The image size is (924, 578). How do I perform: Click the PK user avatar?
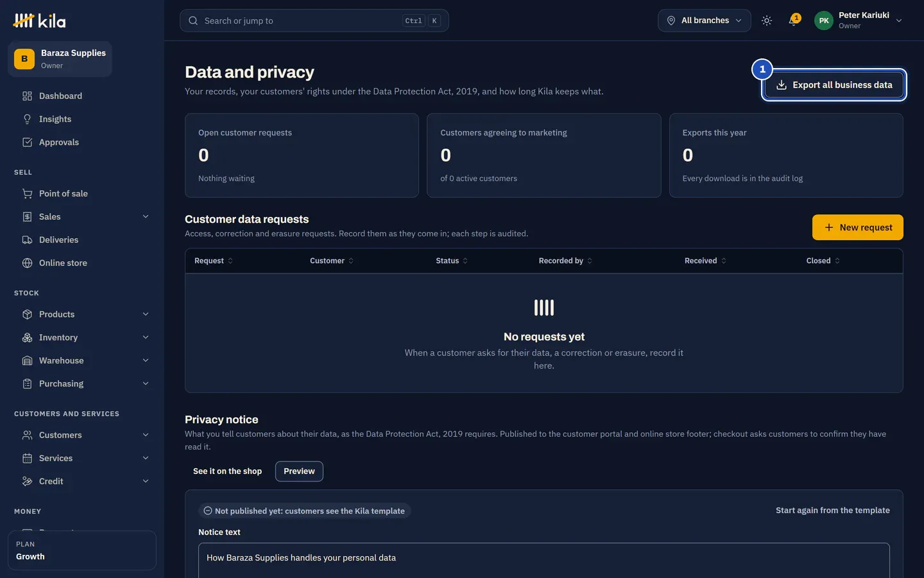click(x=824, y=21)
